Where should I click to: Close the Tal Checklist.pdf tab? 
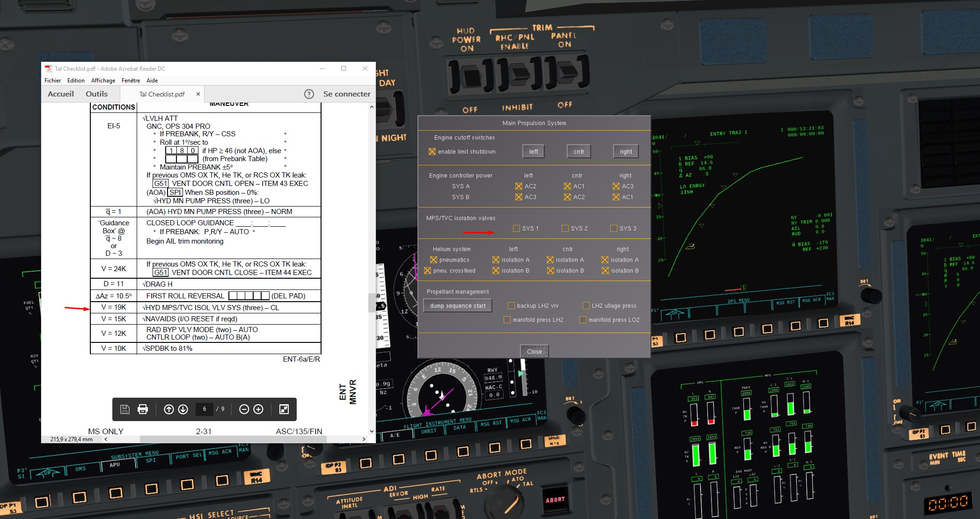(198, 94)
